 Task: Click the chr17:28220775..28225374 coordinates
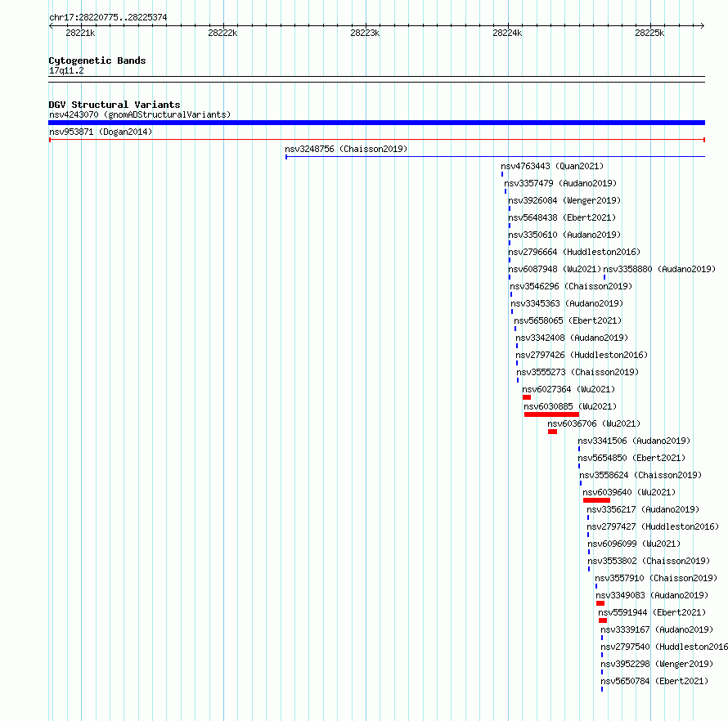(108, 17)
